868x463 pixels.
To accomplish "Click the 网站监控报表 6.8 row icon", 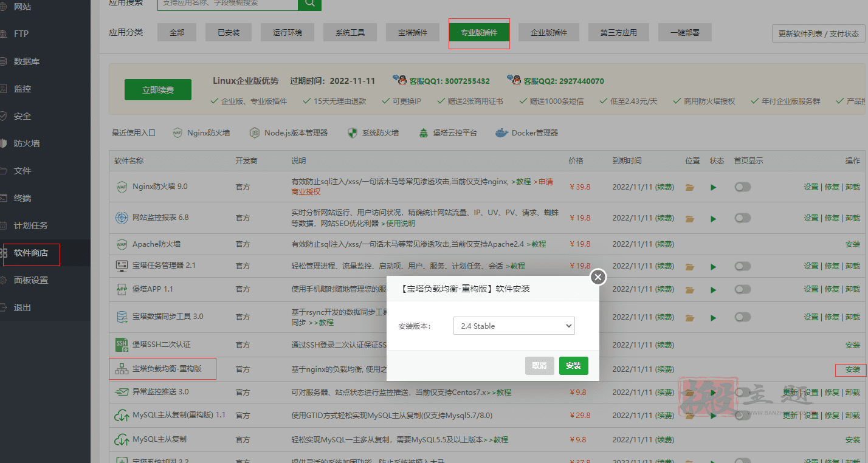I will click(x=121, y=218).
